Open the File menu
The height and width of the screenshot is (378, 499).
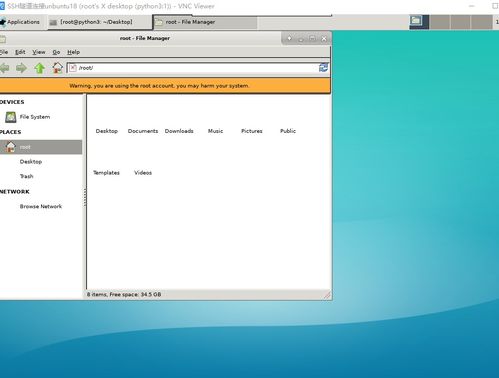point(4,52)
